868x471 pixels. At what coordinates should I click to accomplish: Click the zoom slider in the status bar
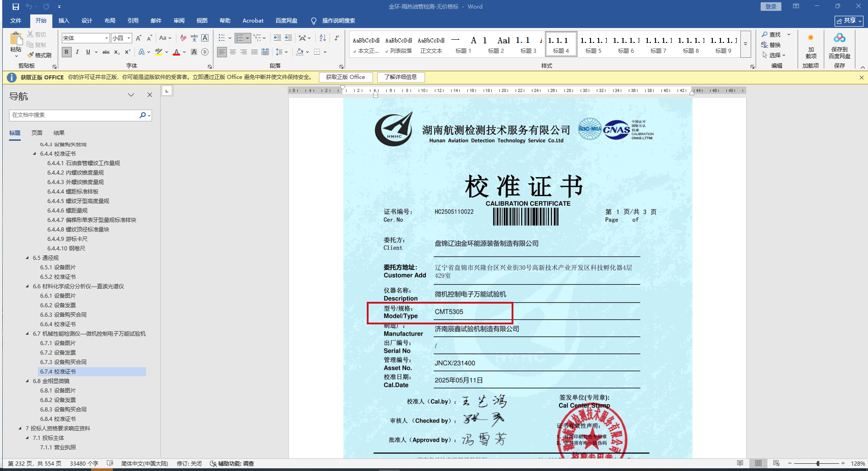click(x=817, y=463)
